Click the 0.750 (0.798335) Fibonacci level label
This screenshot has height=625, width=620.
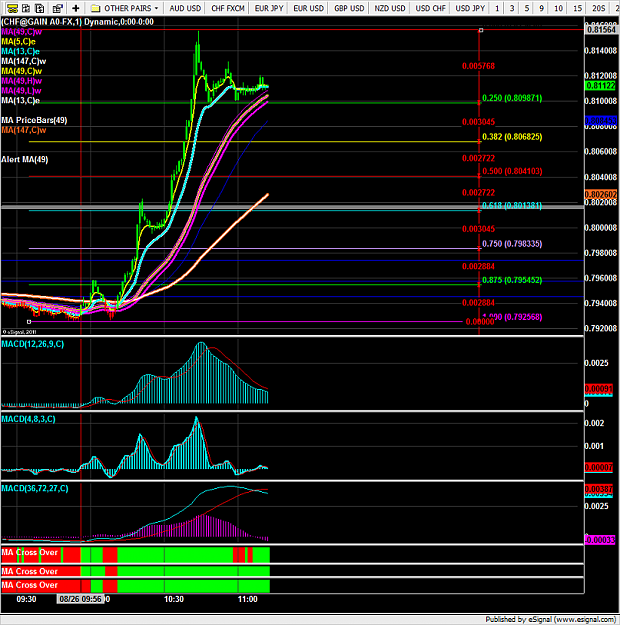[512, 244]
